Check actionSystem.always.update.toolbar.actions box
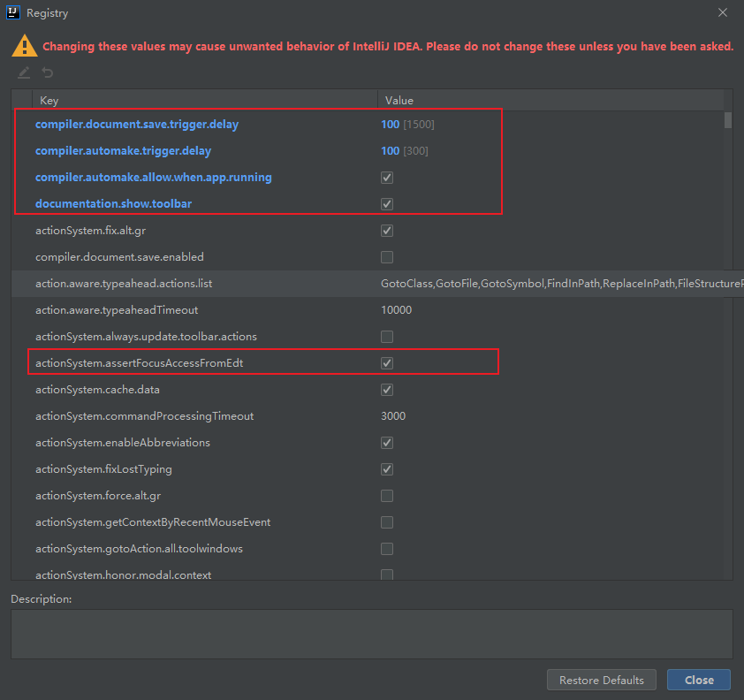744x700 pixels. pyautogui.click(x=387, y=337)
